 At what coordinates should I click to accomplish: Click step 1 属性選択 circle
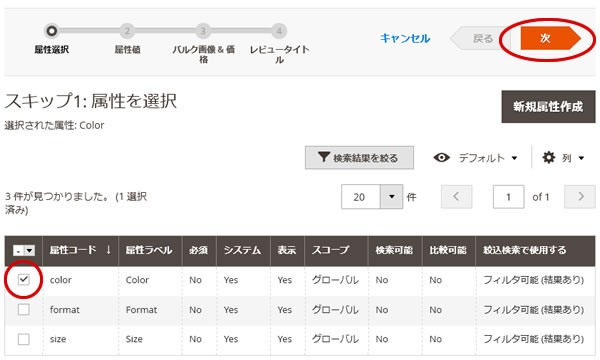point(51,31)
